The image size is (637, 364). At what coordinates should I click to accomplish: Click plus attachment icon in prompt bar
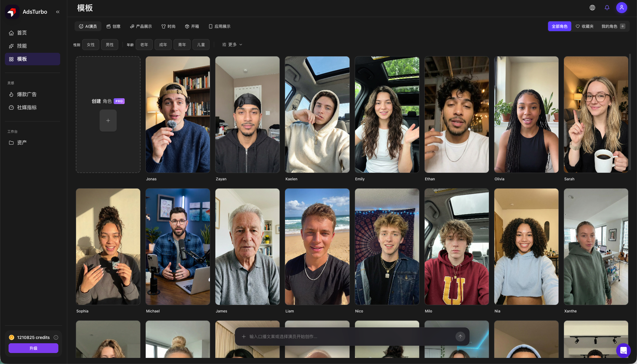tap(243, 336)
